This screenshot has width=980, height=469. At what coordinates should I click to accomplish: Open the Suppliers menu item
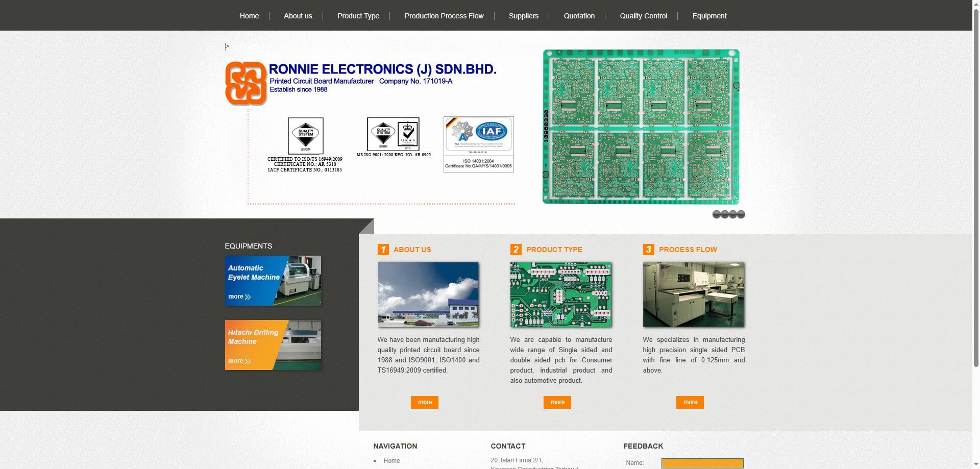[523, 16]
